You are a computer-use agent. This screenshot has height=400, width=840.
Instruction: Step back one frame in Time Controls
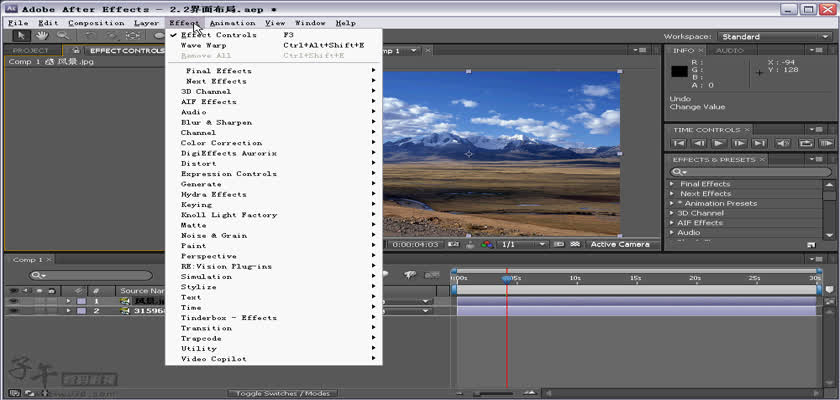pyautogui.click(x=699, y=143)
